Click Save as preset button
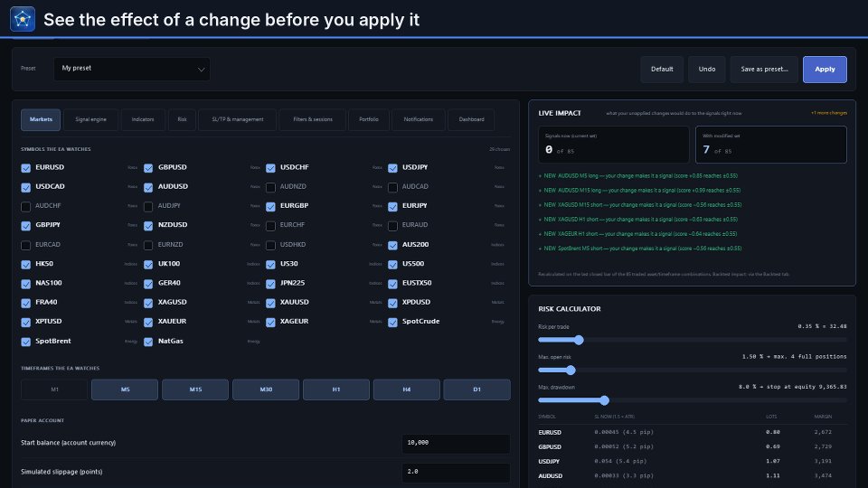Screen dimensions: 868x488 point(764,70)
